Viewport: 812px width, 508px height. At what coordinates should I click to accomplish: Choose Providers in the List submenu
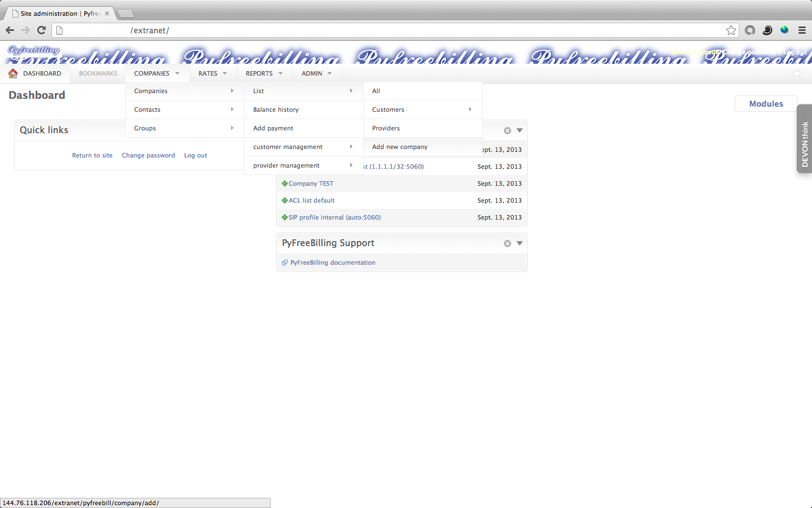(422, 128)
